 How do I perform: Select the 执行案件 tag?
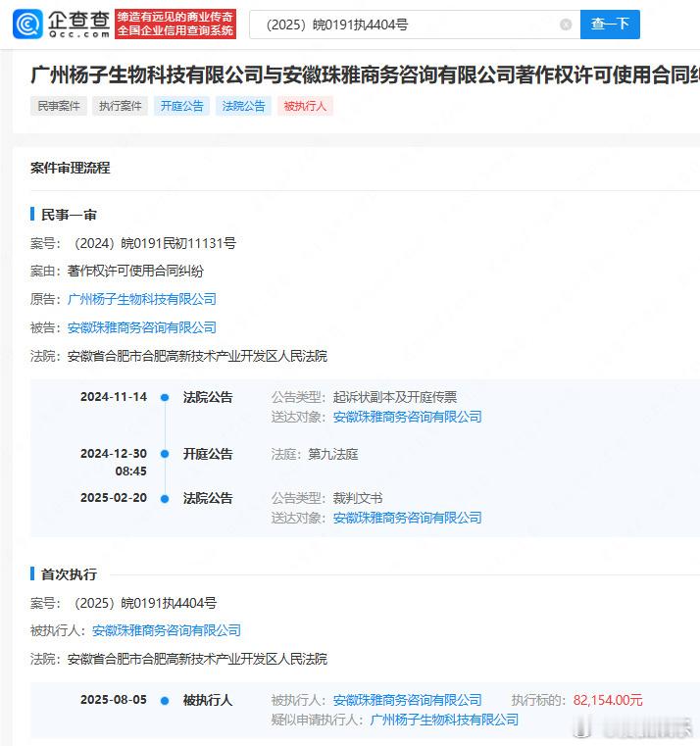120,106
